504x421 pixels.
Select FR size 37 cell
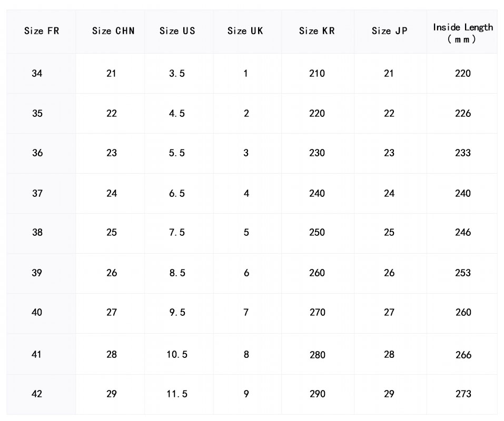(x=37, y=193)
